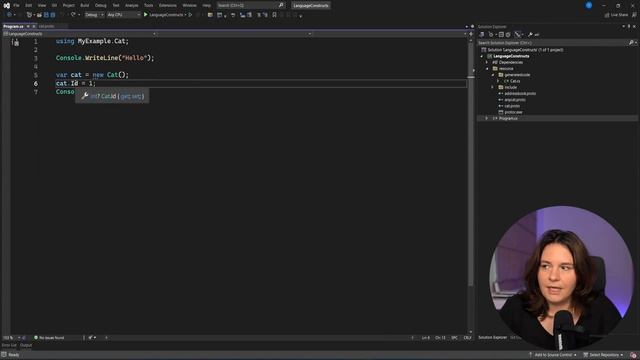Screen dimensions: 640x360
Task: Open startup project dropdown arrow beside LanguageConstructs
Action: pyautogui.click(x=185, y=15)
